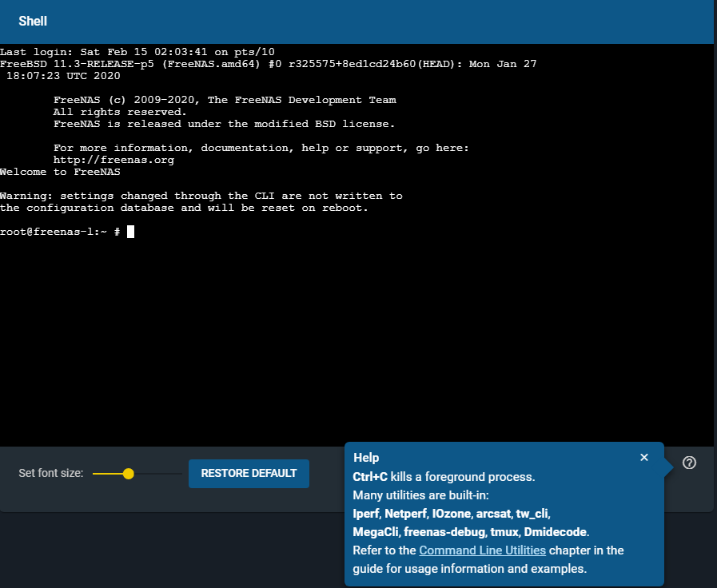Click 'guide for usage information and examples' text
This screenshot has height=588, width=717.
470,569
